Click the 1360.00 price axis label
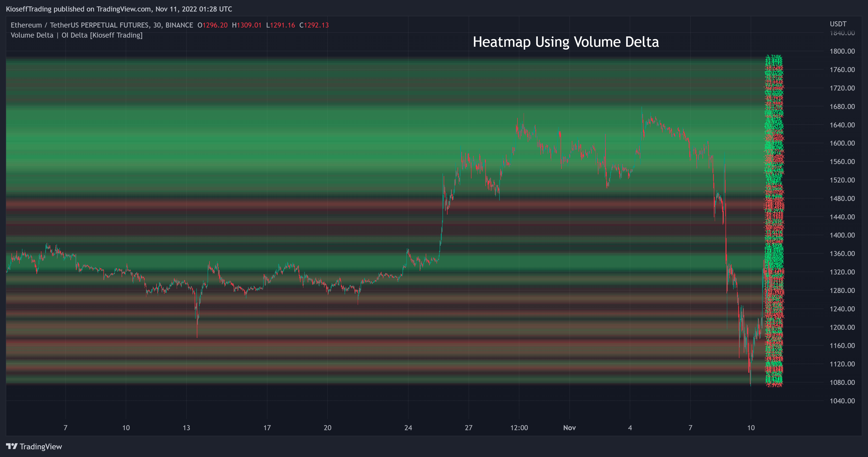Viewport: 868px width, 457px height. tap(842, 254)
